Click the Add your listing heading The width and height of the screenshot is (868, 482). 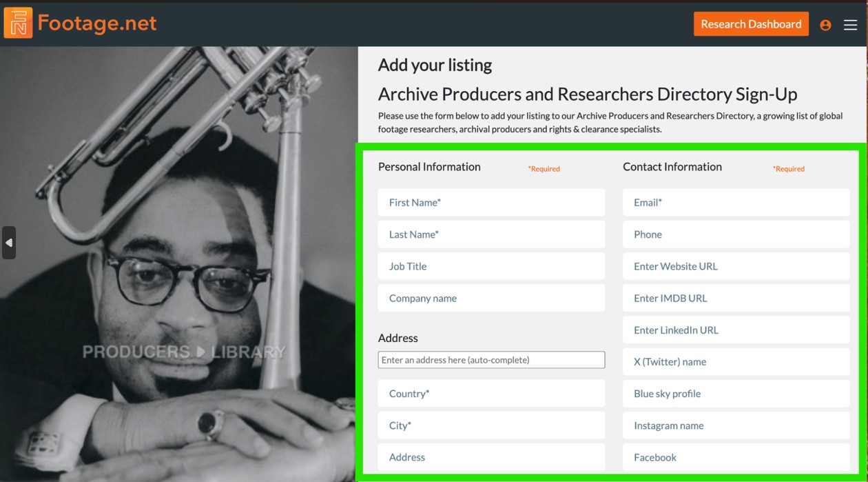pos(435,65)
